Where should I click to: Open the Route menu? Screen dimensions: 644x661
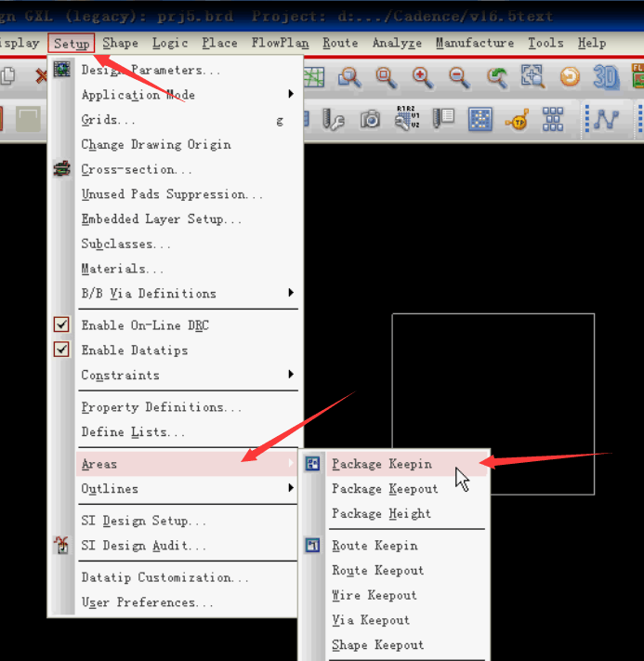(x=340, y=43)
